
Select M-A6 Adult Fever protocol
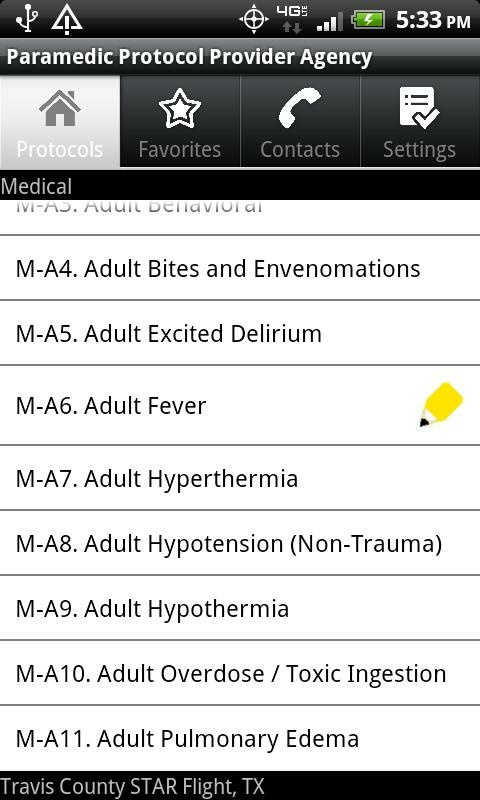point(240,406)
